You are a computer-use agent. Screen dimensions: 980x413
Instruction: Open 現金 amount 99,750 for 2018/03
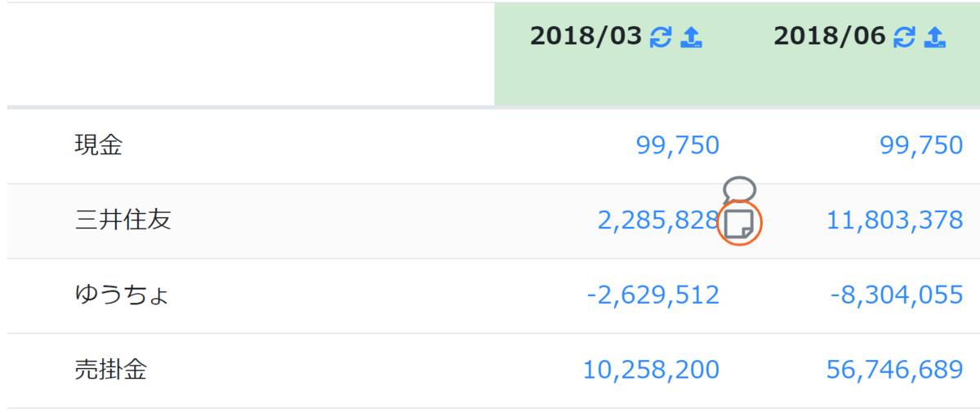tap(677, 145)
